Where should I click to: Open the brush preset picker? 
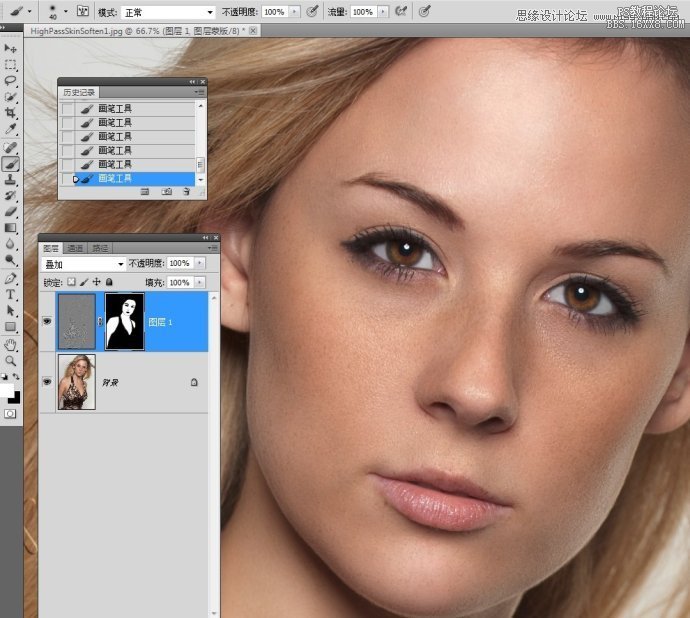(x=66, y=11)
